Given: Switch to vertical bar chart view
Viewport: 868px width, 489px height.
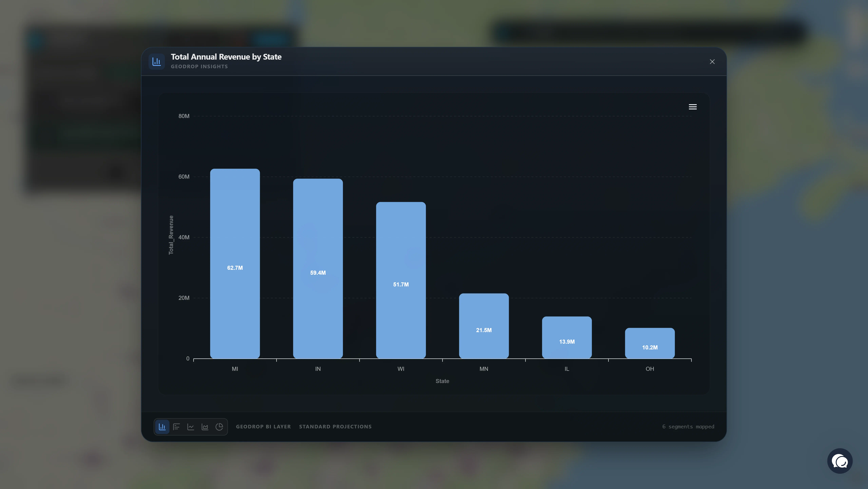Looking at the screenshot, I should pyautogui.click(x=162, y=427).
